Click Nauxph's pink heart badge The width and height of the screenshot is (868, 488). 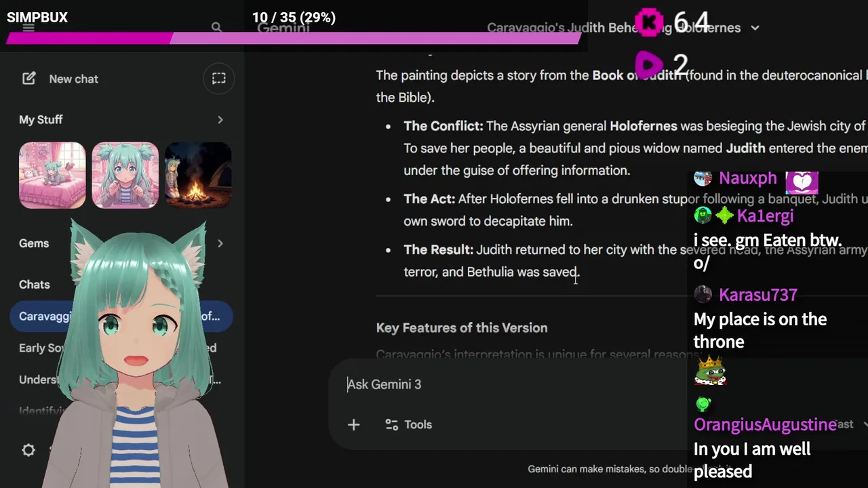coord(802,182)
